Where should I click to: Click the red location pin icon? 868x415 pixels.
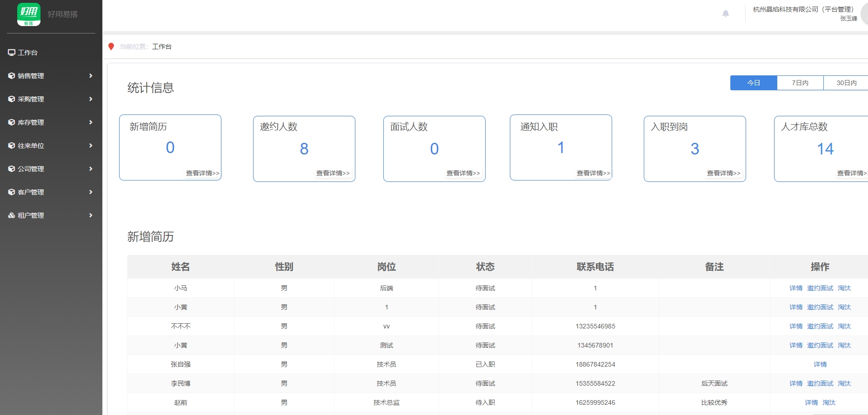click(x=111, y=47)
